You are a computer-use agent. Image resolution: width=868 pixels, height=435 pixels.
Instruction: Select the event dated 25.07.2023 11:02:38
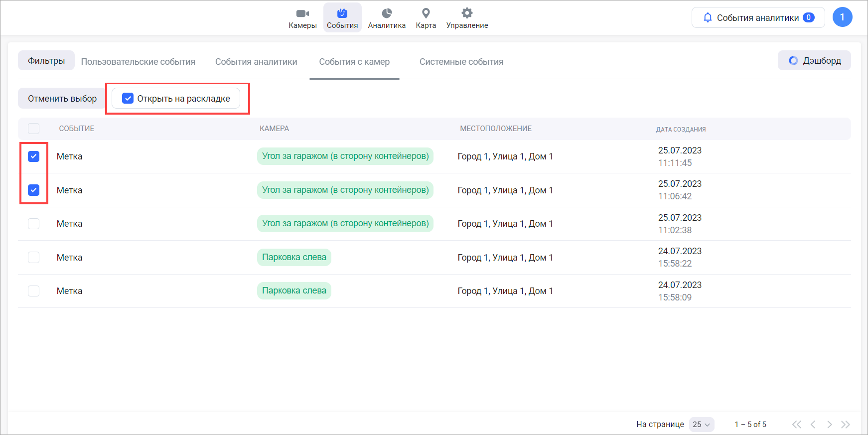click(x=34, y=224)
